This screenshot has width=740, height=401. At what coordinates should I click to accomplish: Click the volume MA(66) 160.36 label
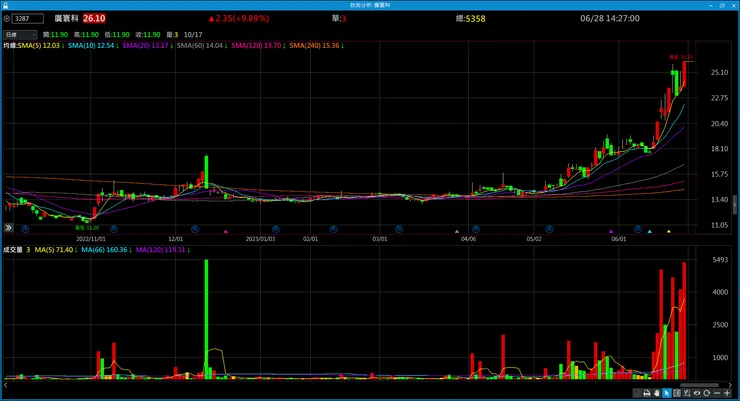106,250
